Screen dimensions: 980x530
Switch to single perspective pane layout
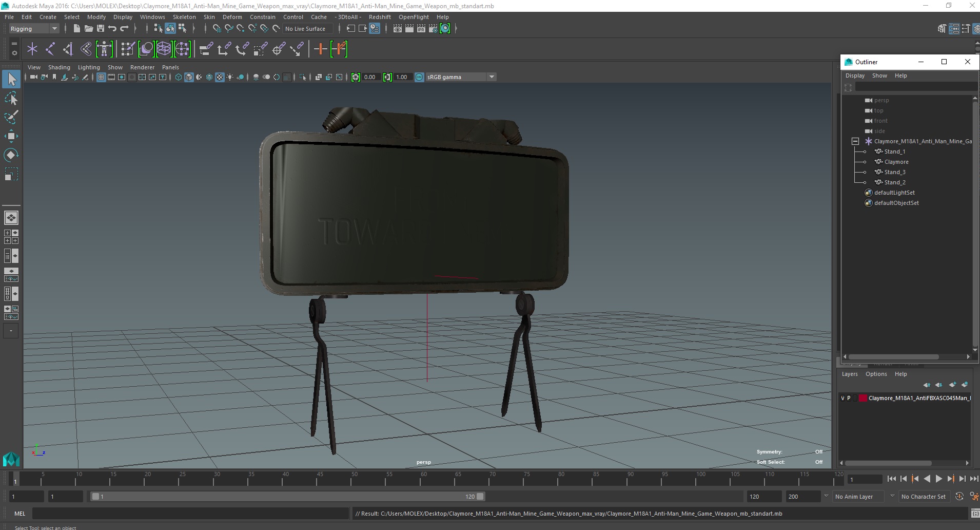coord(11,218)
